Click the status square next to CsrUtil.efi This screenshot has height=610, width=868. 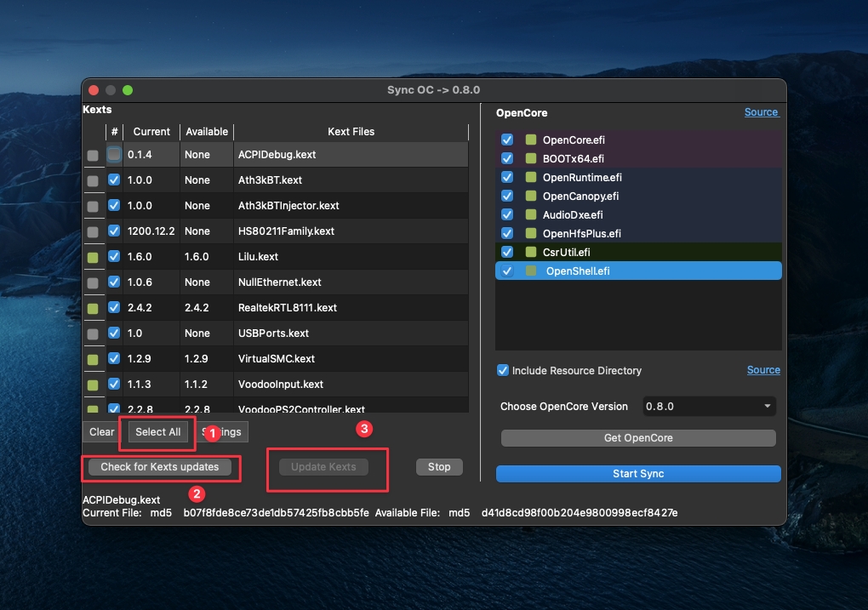tap(530, 253)
